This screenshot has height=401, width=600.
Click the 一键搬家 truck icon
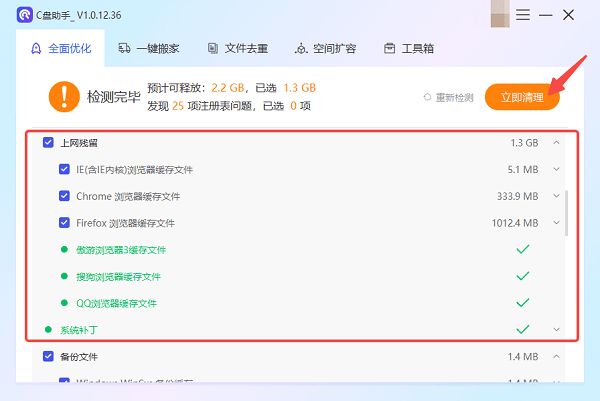[x=124, y=48]
